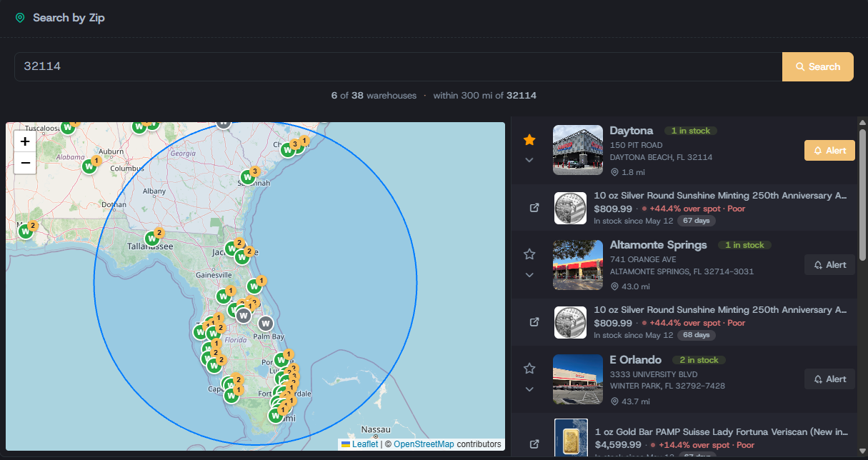
Task: Select the Savannah warehouse marker
Action: click(x=247, y=176)
